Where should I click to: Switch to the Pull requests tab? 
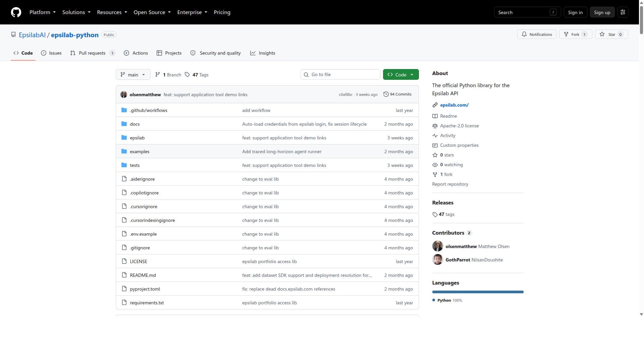(x=93, y=53)
